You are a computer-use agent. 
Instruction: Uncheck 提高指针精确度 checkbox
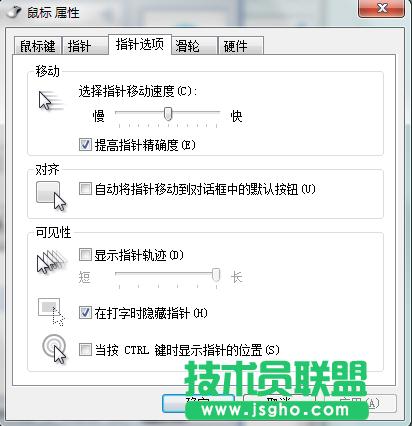(85, 145)
